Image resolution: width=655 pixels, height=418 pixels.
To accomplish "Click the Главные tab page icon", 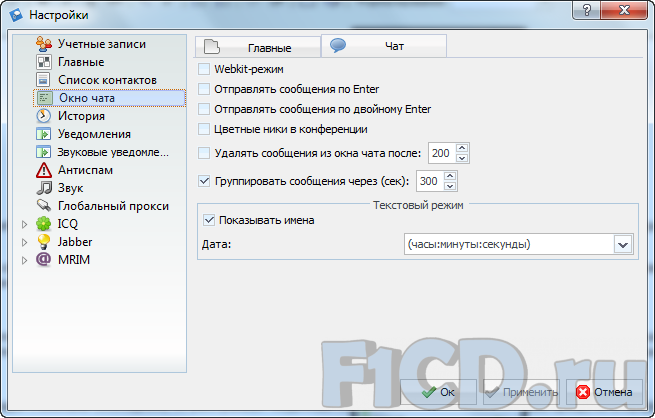I will point(211,47).
